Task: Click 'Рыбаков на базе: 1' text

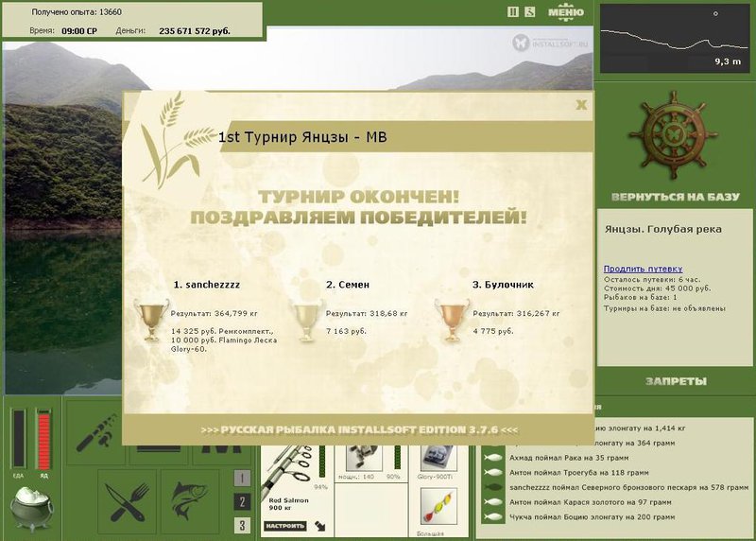Action: pyautogui.click(x=641, y=297)
